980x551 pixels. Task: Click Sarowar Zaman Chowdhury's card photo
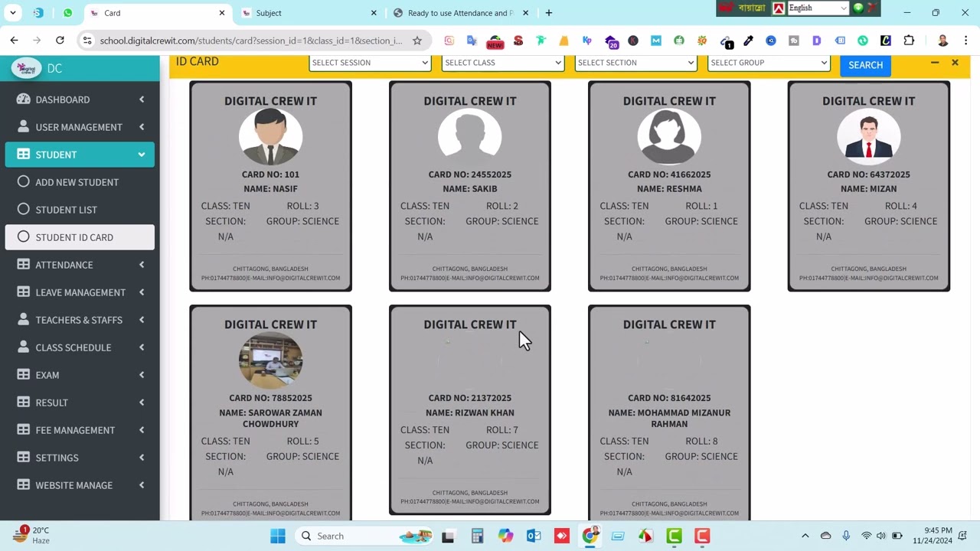[x=270, y=360]
